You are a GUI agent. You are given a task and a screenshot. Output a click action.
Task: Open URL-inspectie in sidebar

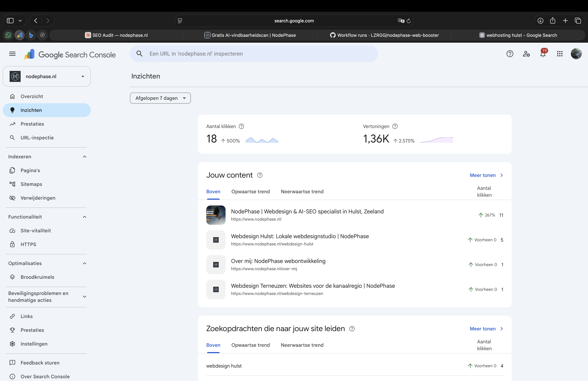click(47, 138)
